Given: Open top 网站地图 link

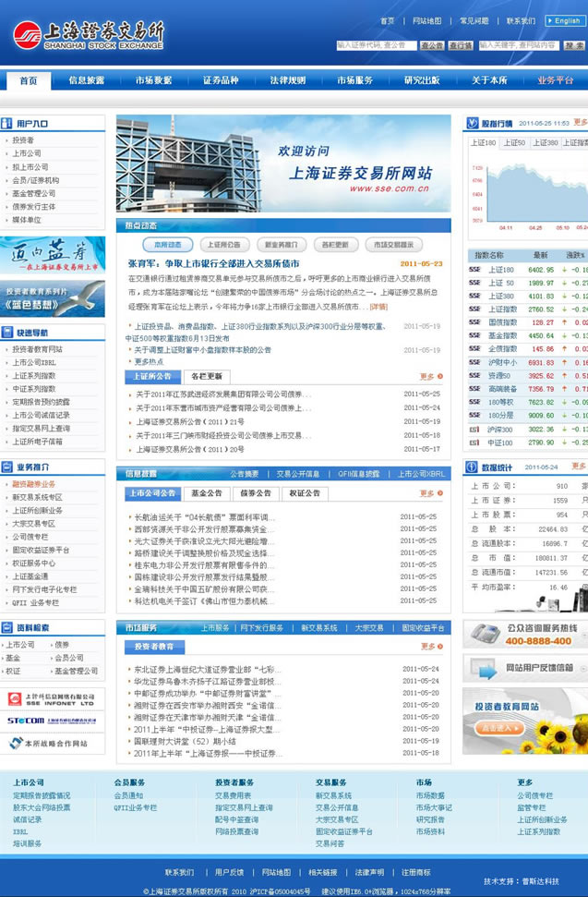Looking at the screenshot, I should point(426,20).
